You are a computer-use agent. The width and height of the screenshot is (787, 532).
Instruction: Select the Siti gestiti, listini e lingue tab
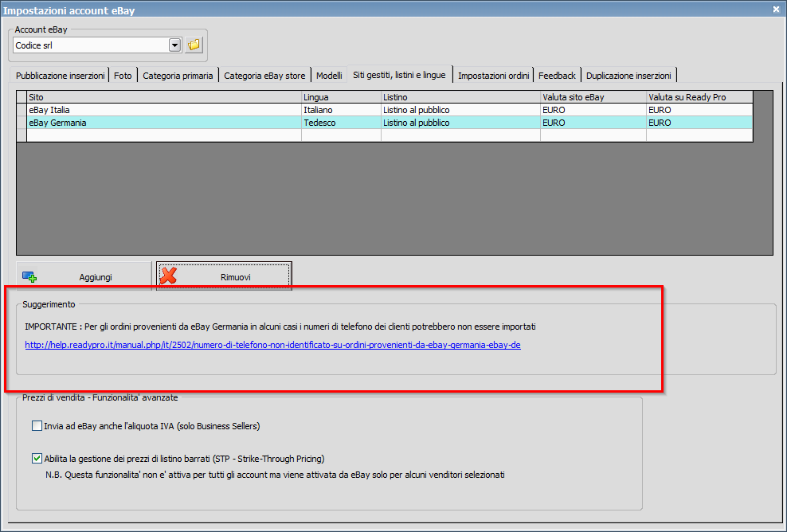(400, 75)
